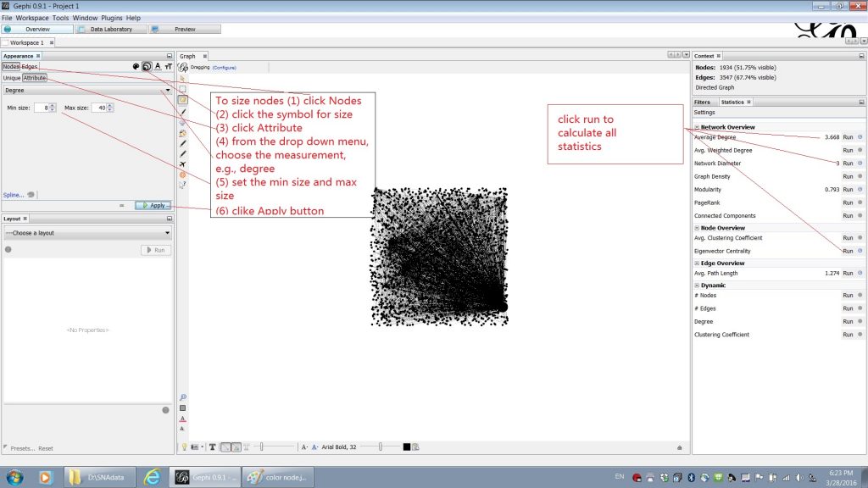
Task: Open the Plugins menu
Action: click(x=111, y=18)
